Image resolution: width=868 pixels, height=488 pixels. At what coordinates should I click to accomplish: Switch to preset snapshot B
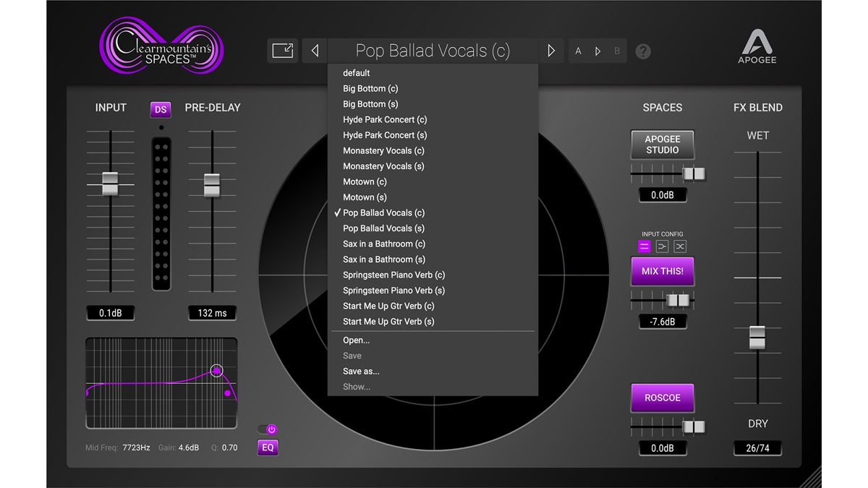(x=616, y=51)
